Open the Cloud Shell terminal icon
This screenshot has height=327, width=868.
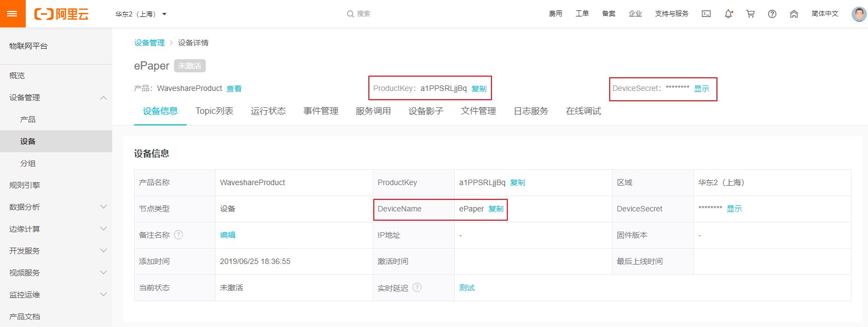[707, 14]
